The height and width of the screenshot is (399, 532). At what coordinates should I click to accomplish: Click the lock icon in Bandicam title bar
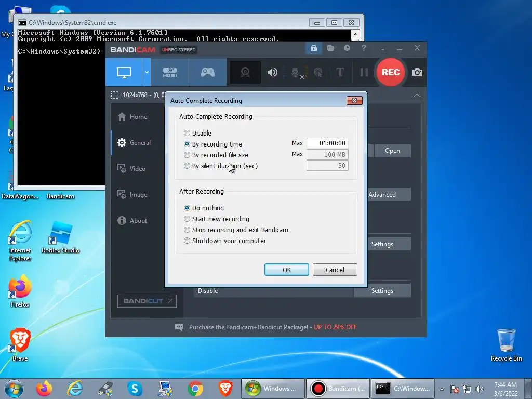pos(313,48)
